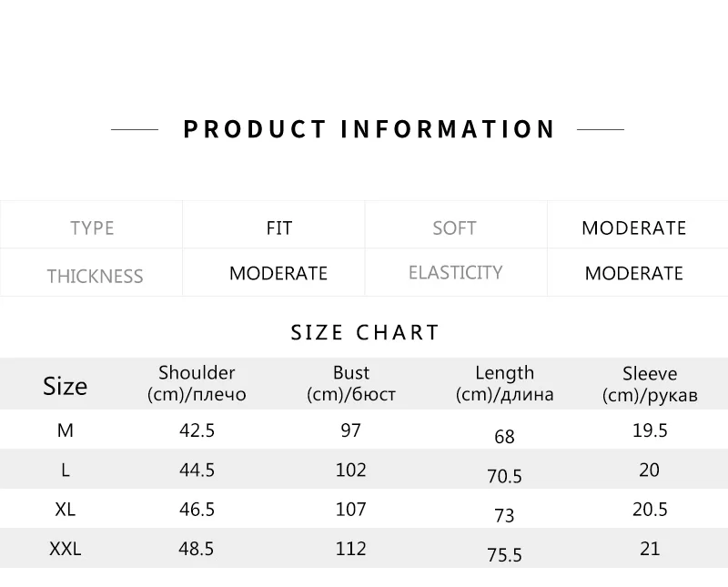Click the Shoulder column header
Screen dimensions: 728x587
[197, 383]
